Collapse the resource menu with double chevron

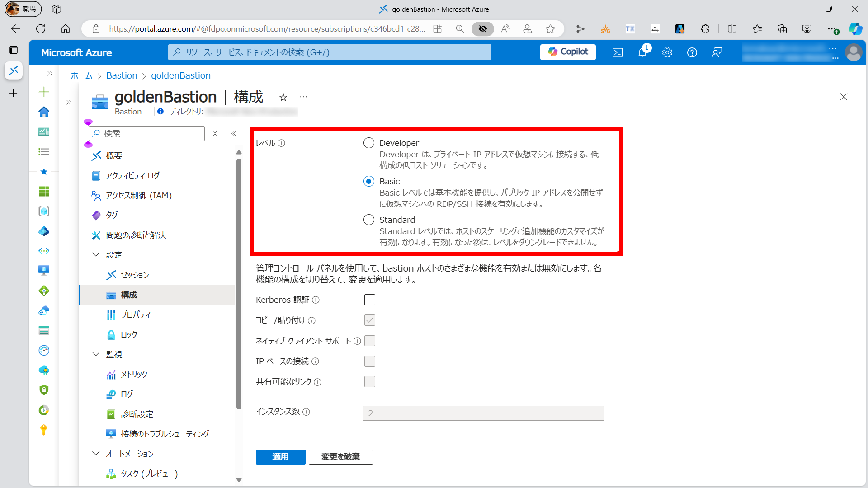coord(233,133)
